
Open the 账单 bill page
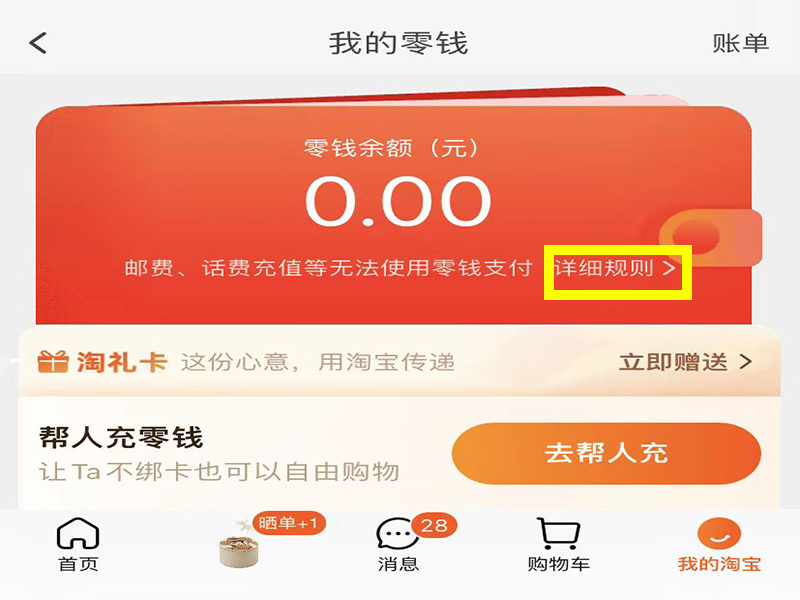740,43
